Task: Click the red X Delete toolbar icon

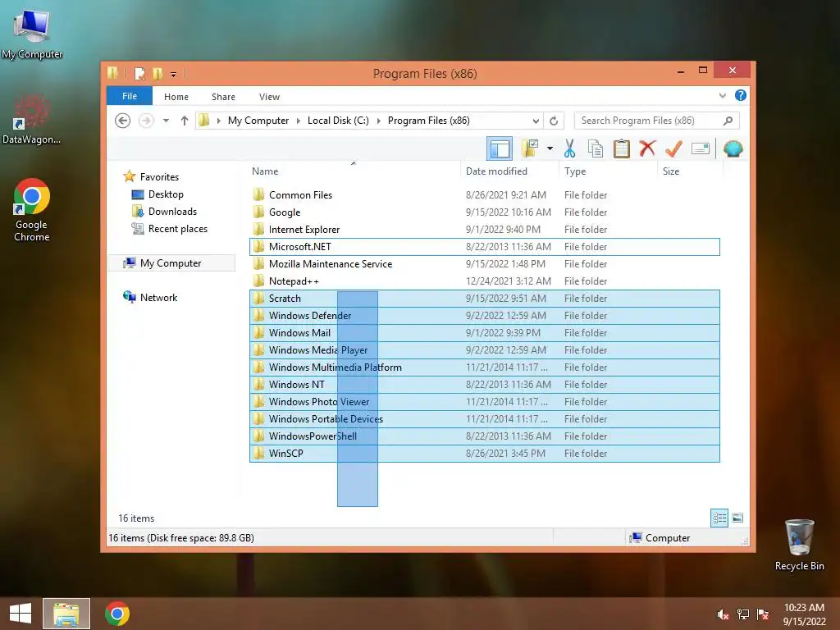Action: [647, 148]
